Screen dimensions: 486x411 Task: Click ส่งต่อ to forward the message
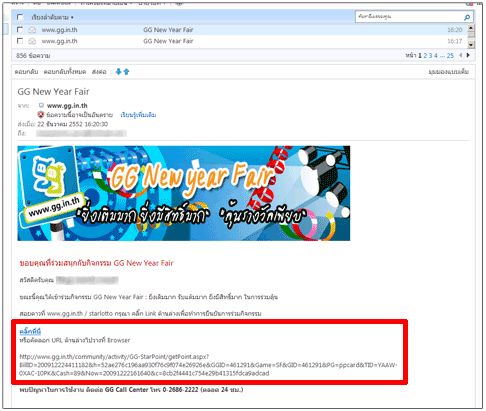(x=99, y=72)
